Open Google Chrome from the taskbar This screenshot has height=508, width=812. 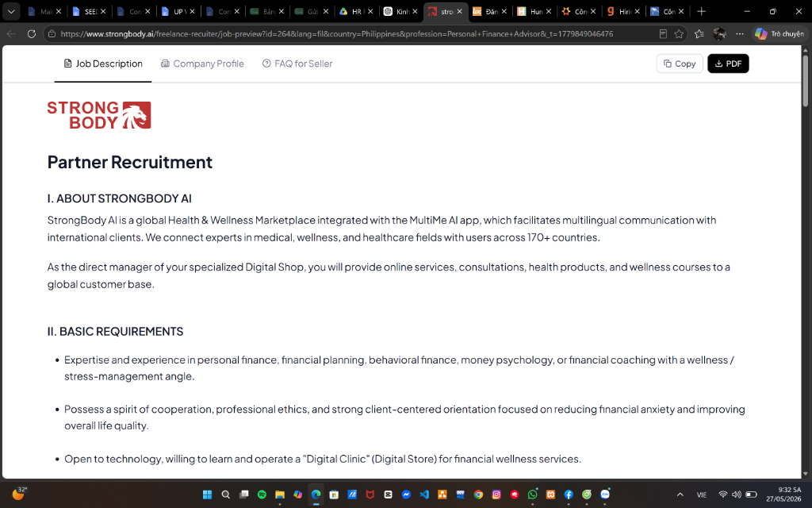pos(478,495)
